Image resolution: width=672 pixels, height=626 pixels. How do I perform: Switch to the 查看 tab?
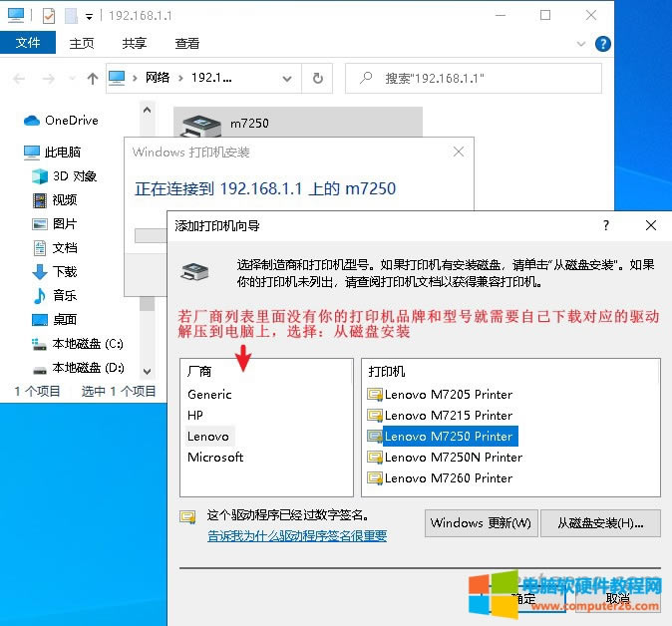[187, 44]
